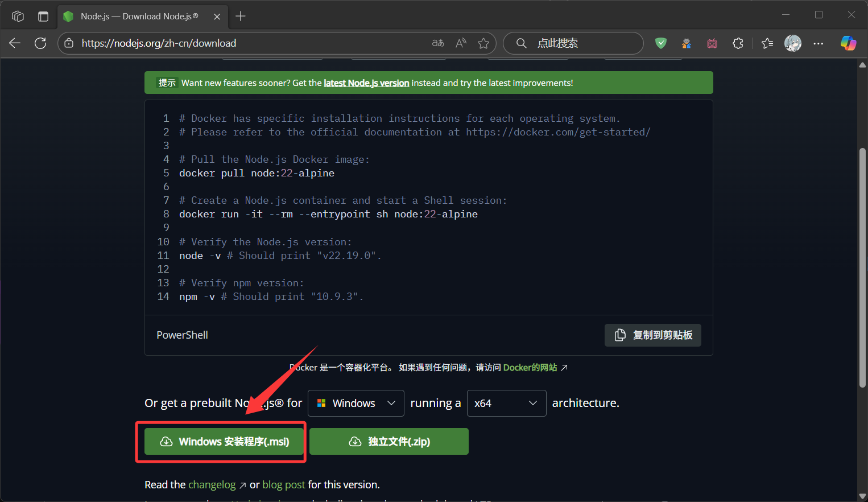Open Settings and more menu
This screenshot has height=502, width=868.
(819, 43)
